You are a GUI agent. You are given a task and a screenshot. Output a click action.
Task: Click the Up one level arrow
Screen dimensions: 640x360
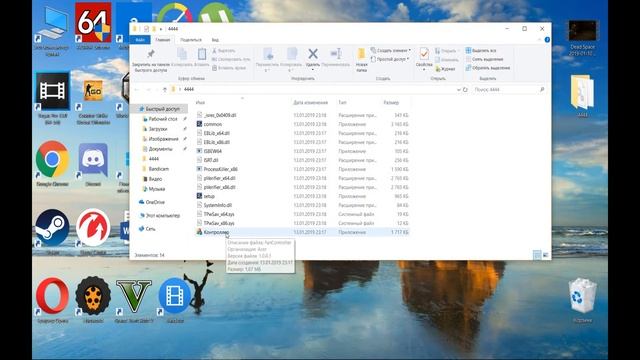tap(164, 89)
